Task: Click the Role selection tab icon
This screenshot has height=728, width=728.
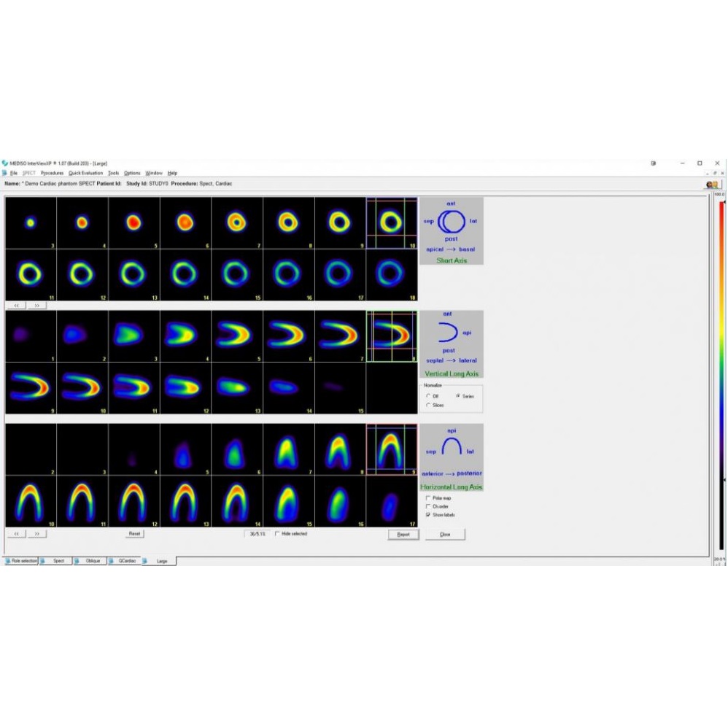Action: coord(7,561)
